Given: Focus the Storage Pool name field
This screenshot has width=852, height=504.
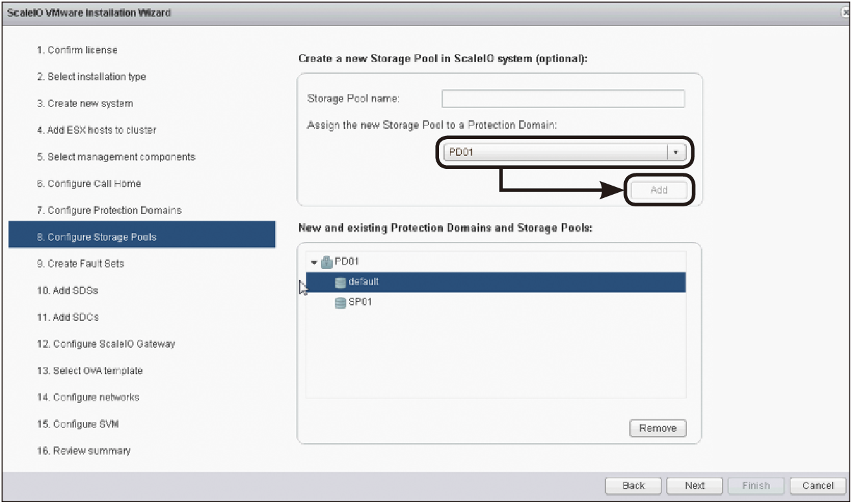Looking at the screenshot, I should [x=563, y=99].
